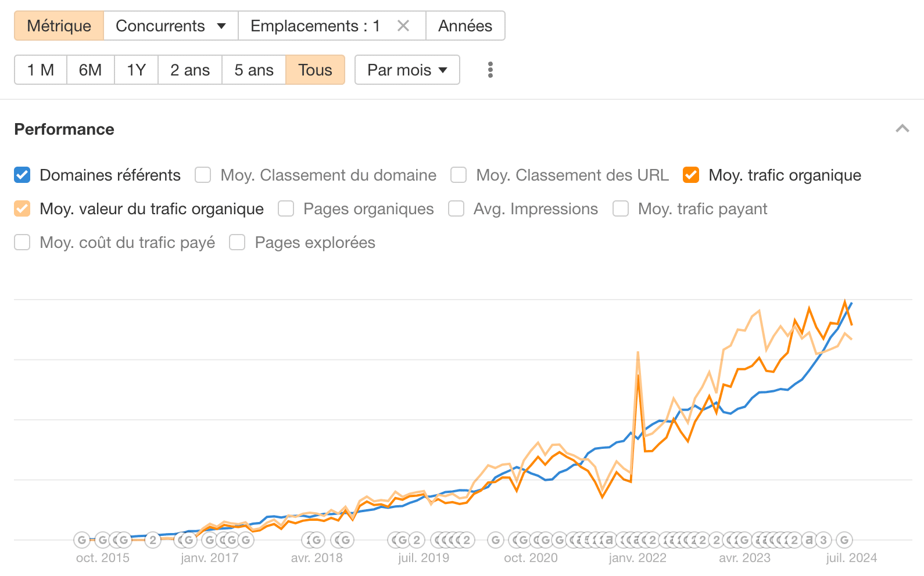
Task: Open the Par mois granularity dropdown
Action: tap(407, 70)
